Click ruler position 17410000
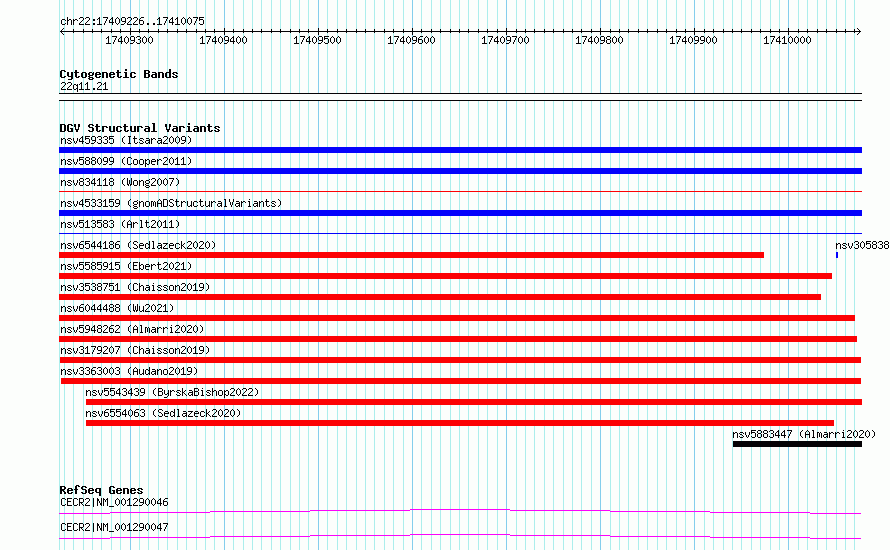The width and height of the screenshot is (890, 550). click(x=787, y=40)
